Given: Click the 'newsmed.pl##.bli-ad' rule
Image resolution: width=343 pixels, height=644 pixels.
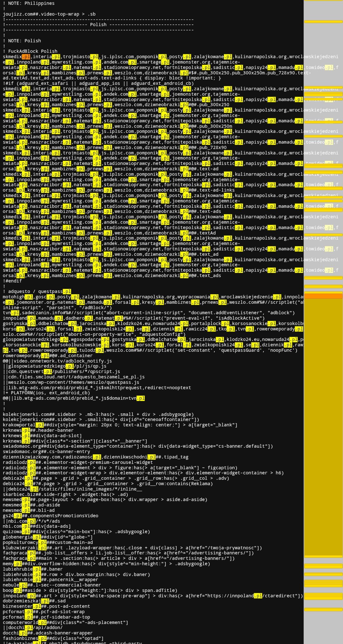Looking at the screenshot, I should [x=29, y=510].
